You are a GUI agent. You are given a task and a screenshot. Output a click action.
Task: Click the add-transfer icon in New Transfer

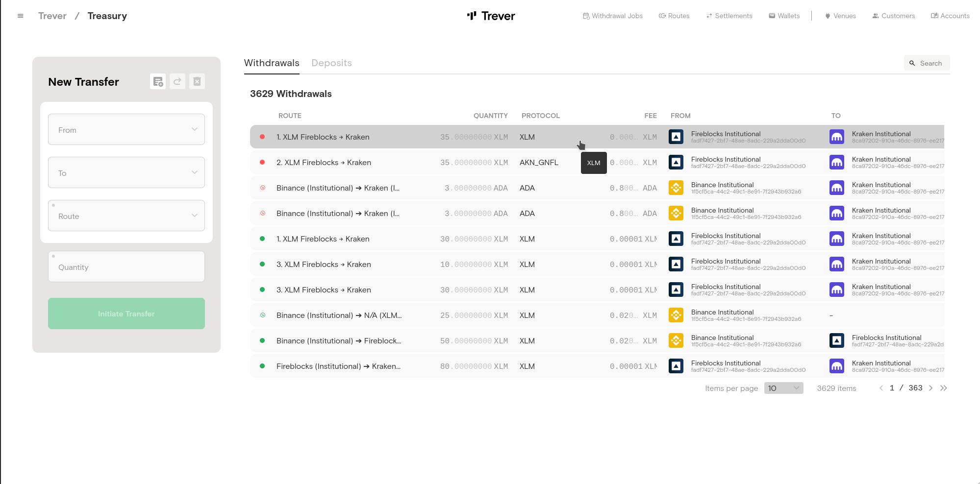coord(158,81)
